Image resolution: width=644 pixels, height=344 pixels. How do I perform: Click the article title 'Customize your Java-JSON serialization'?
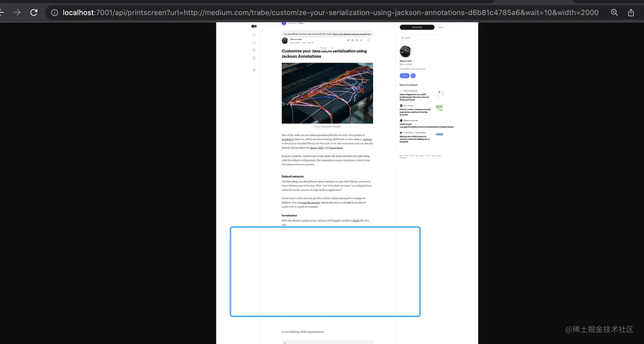click(x=324, y=54)
